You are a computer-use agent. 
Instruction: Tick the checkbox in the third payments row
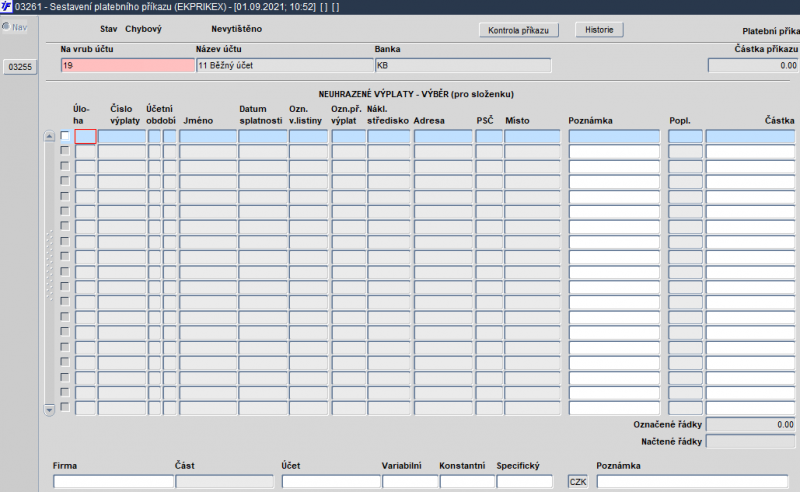pyautogui.click(x=65, y=166)
